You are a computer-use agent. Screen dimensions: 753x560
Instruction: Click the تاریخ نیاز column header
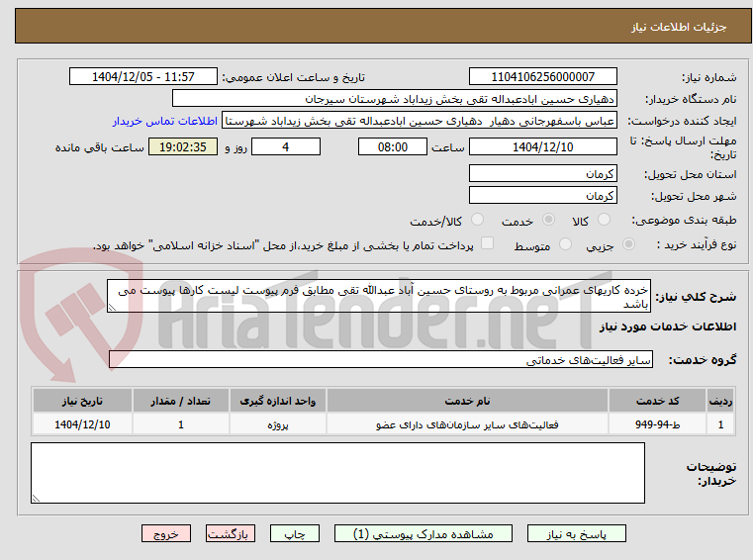[x=82, y=401]
